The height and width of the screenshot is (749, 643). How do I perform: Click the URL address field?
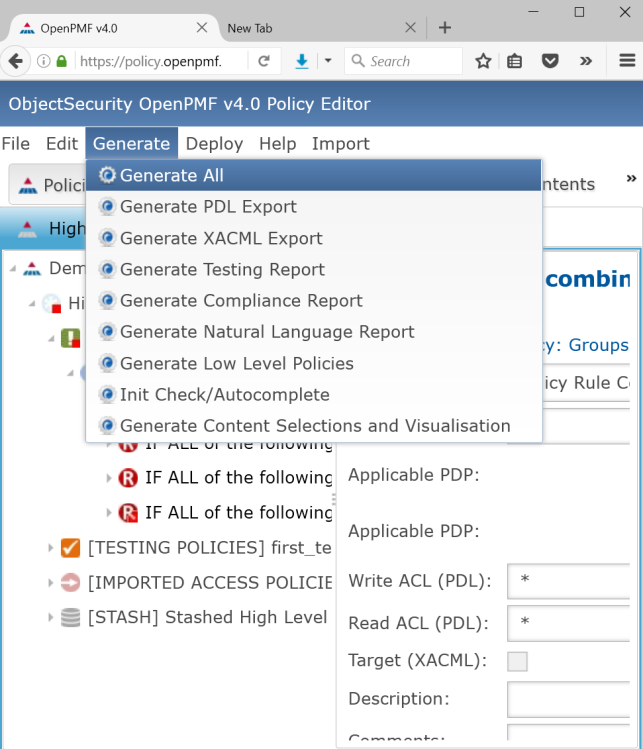[x=161, y=61]
